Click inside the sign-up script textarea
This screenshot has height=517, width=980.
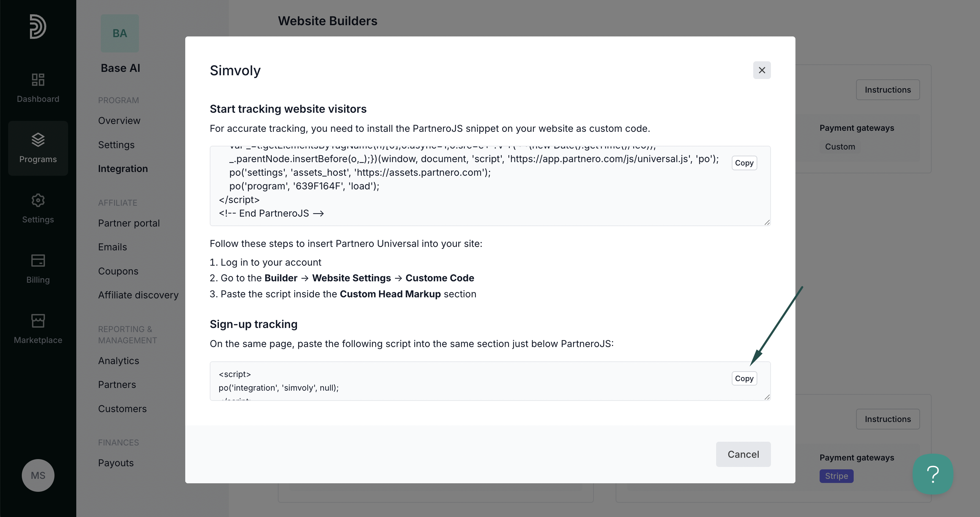click(x=490, y=381)
